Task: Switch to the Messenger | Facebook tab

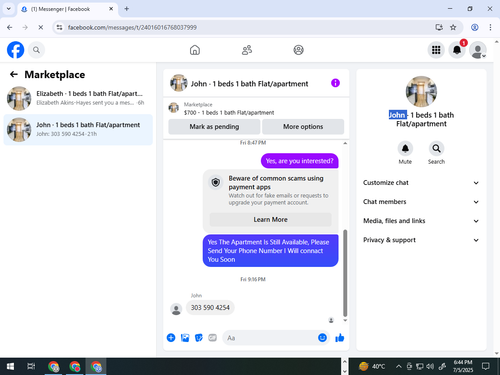Action: coord(67,9)
